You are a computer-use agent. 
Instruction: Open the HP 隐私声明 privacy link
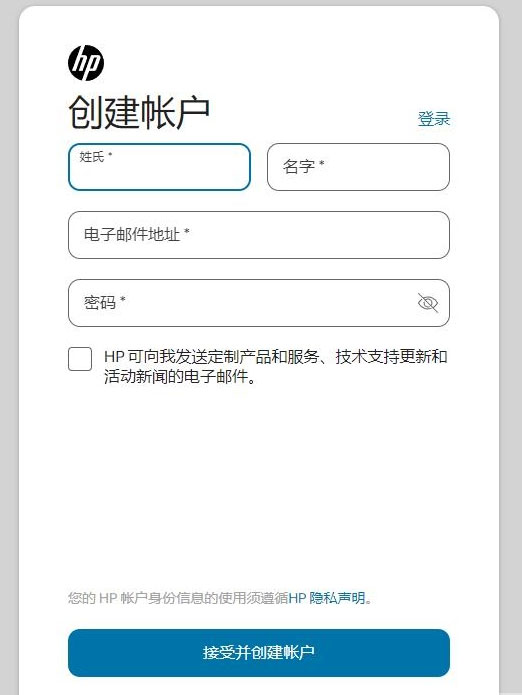point(327,598)
